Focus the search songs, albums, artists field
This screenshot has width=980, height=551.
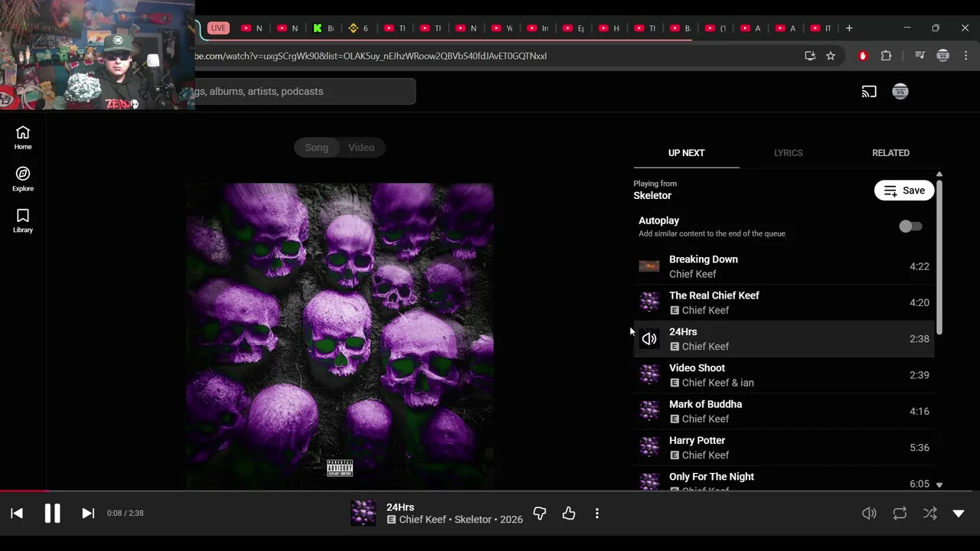tap(305, 92)
